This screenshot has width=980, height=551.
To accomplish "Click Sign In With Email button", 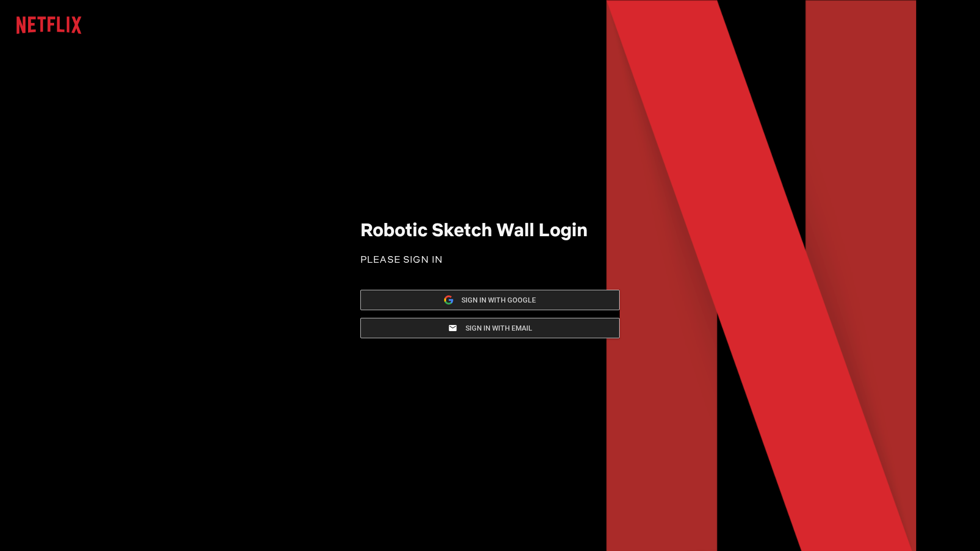I will pos(490,328).
